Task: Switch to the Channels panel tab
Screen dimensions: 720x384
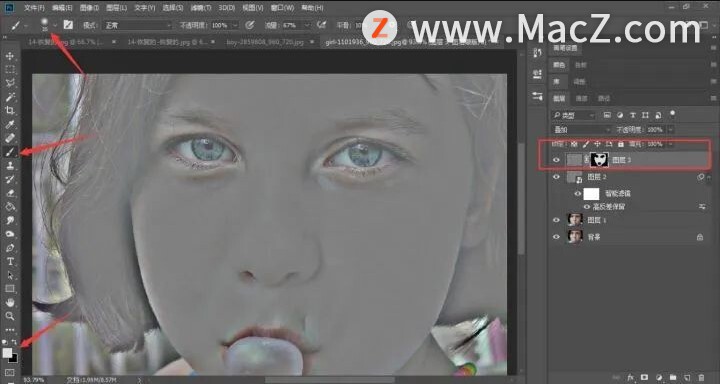Action: coord(581,98)
